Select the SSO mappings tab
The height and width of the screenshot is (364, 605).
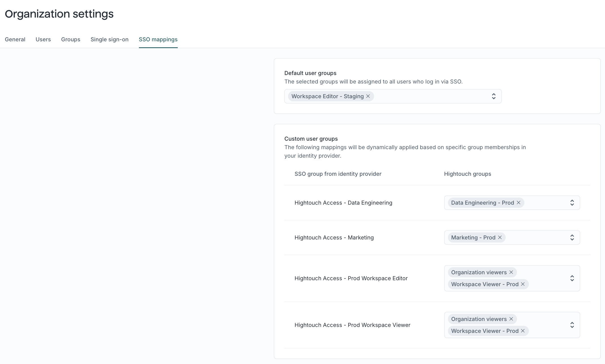pyautogui.click(x=158, y=39)
